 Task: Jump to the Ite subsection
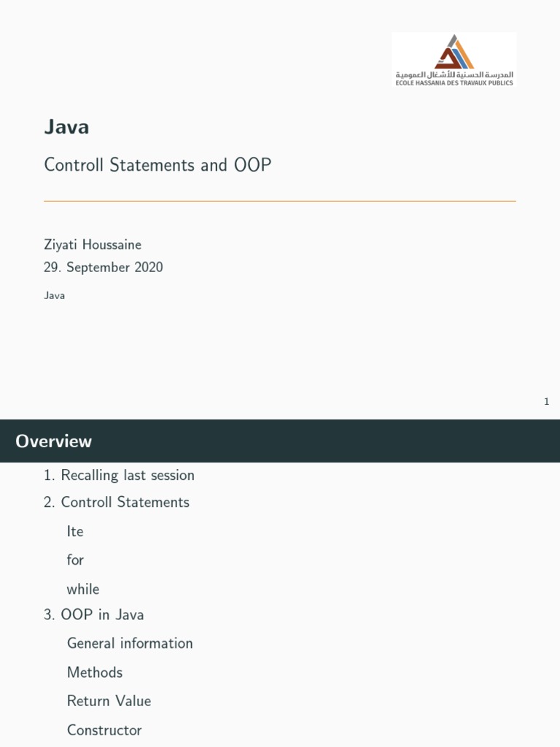coord(75,531)
